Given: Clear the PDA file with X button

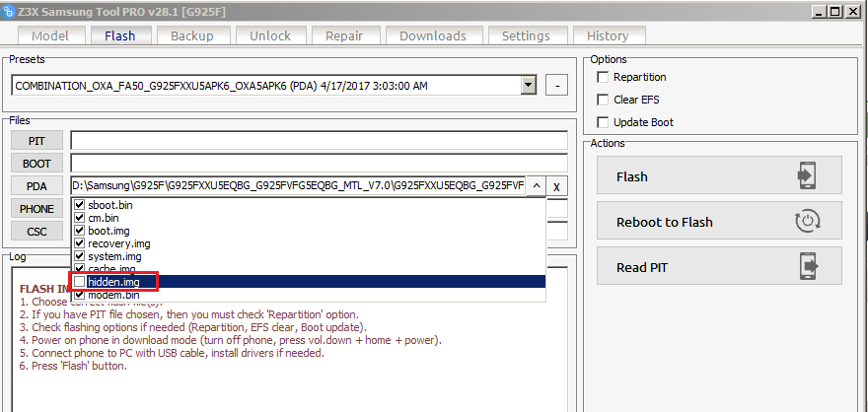Looking at the screenshot, I should [x=557, y=187].
